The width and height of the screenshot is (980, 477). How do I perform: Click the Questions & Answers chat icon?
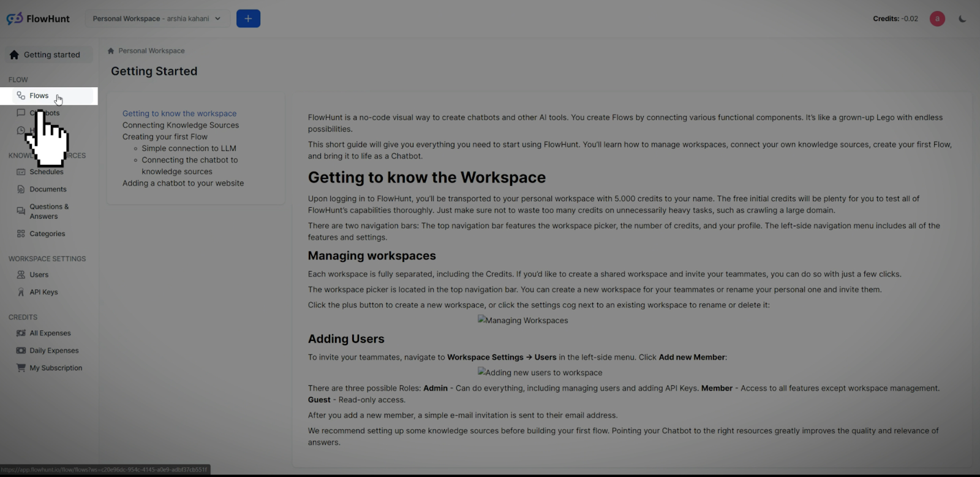click(21, 211)
